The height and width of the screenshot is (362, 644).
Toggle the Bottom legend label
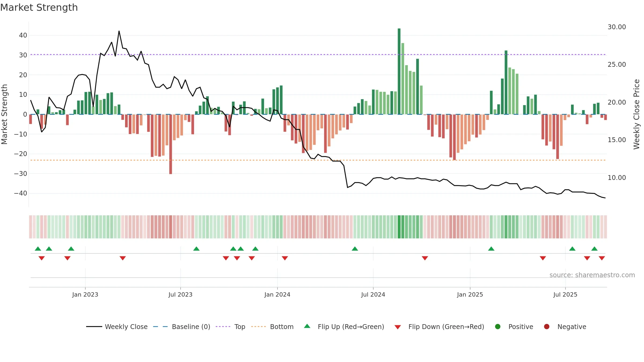282,327
